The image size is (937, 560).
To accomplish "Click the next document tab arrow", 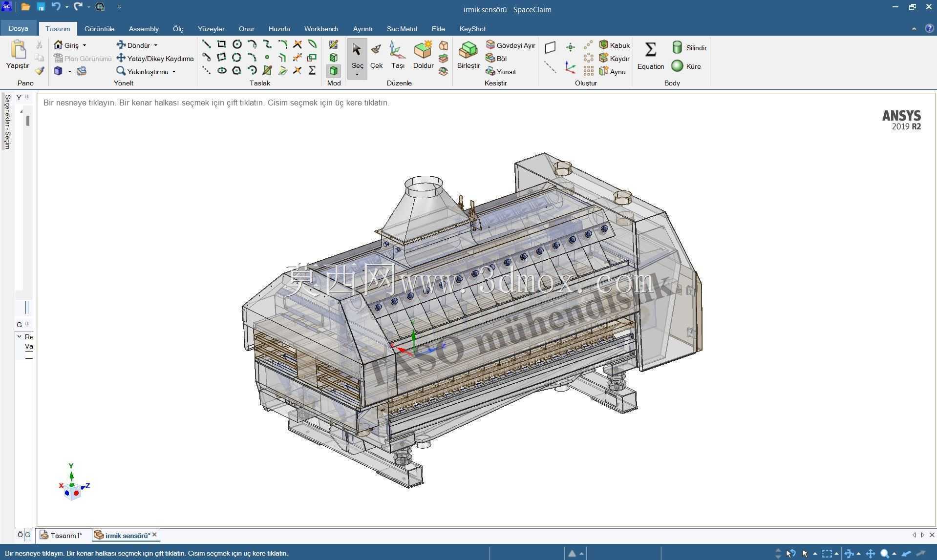I will (922, 535).
